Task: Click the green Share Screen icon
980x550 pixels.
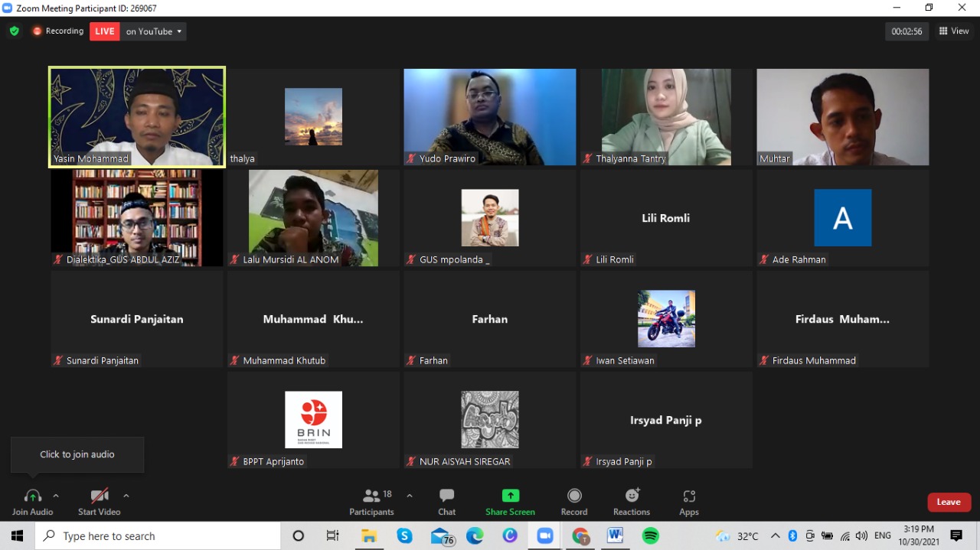Action: [510, 496]
